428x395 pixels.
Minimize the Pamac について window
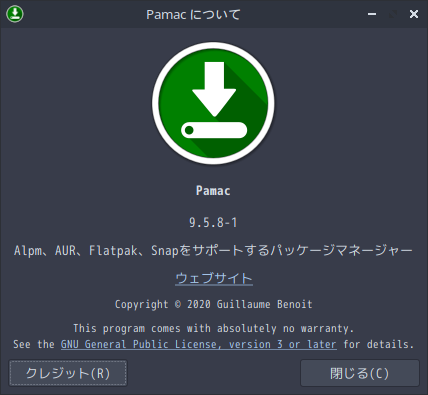372,14
